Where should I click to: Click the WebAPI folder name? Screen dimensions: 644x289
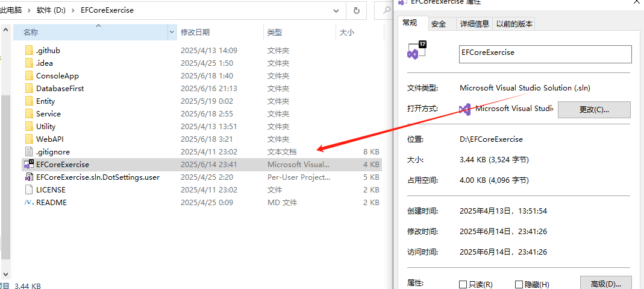coord(49,139)
